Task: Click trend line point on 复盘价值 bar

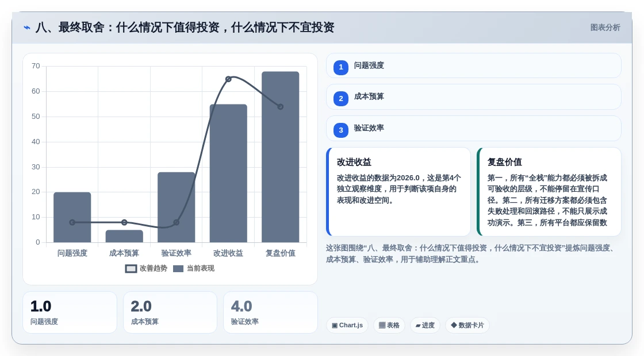Action: point(281,107)
